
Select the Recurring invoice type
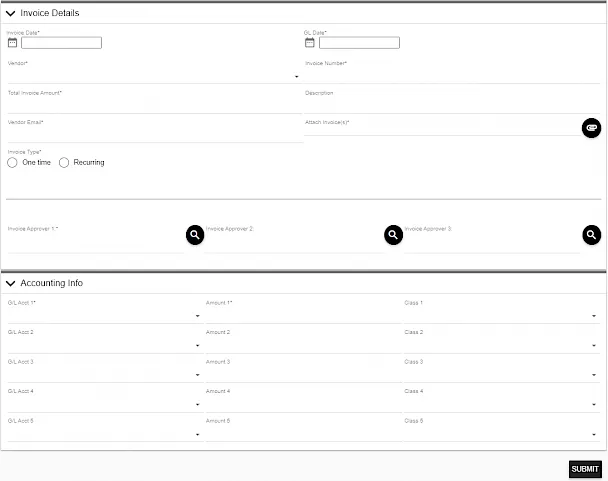pyautogui.click(x=65, y=162)
